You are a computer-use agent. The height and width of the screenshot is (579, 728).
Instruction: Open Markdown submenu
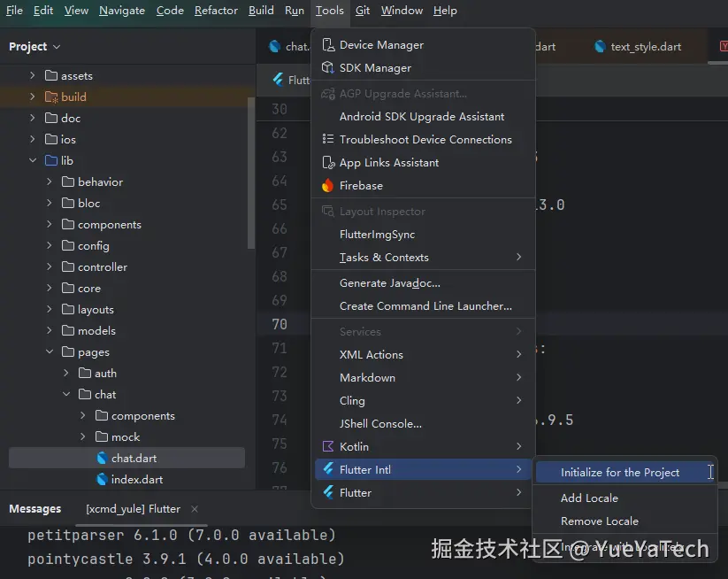coord(423,378)
